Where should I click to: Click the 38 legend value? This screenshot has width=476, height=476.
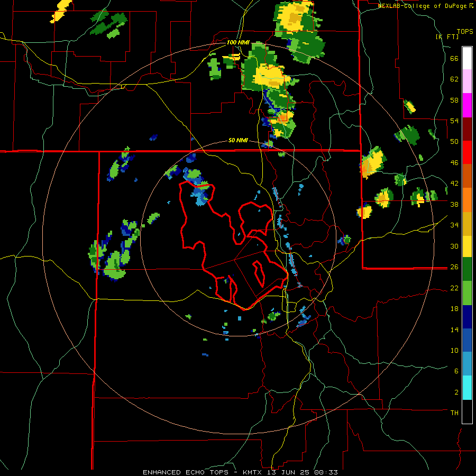(454, 205)
